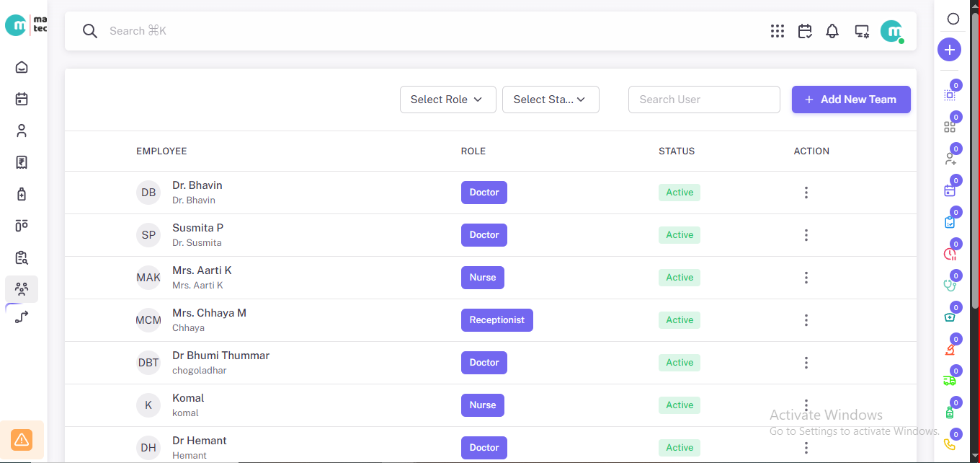
Task: Open the user profile avatar in top bar
Action: (x=892, y=31)
